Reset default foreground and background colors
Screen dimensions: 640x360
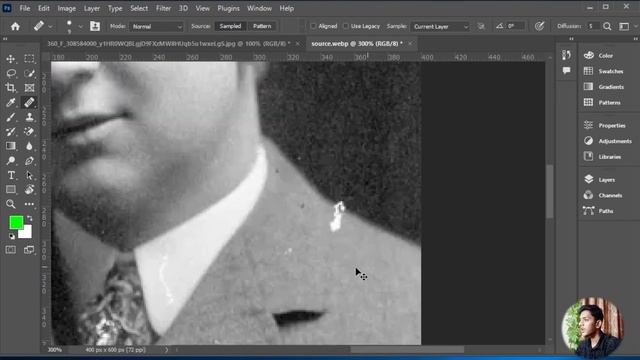coord(12,236)
